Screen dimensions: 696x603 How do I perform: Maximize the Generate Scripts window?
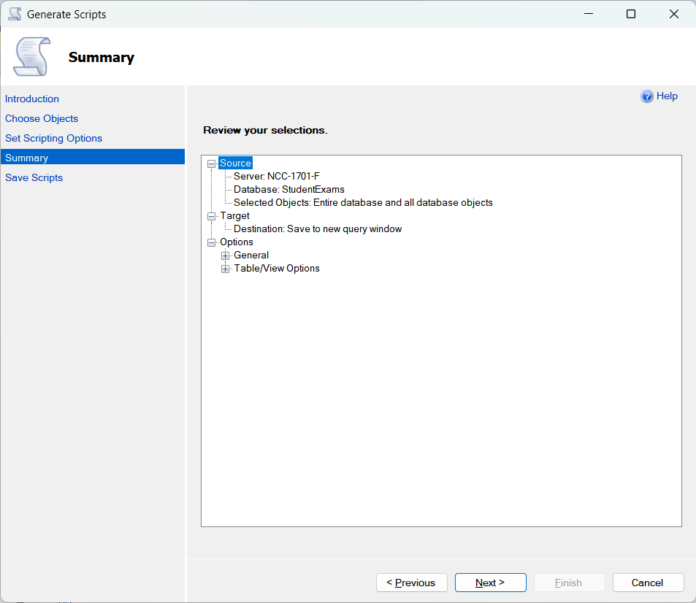(x=631, y=14)
